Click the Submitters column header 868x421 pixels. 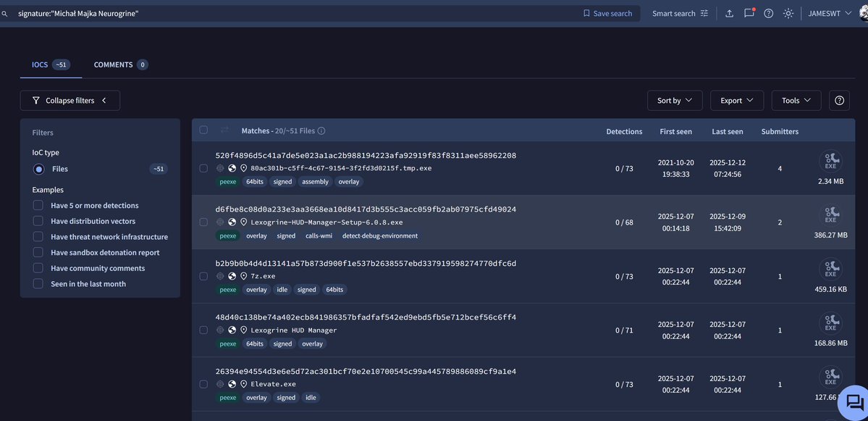click(x=780, y=131)
